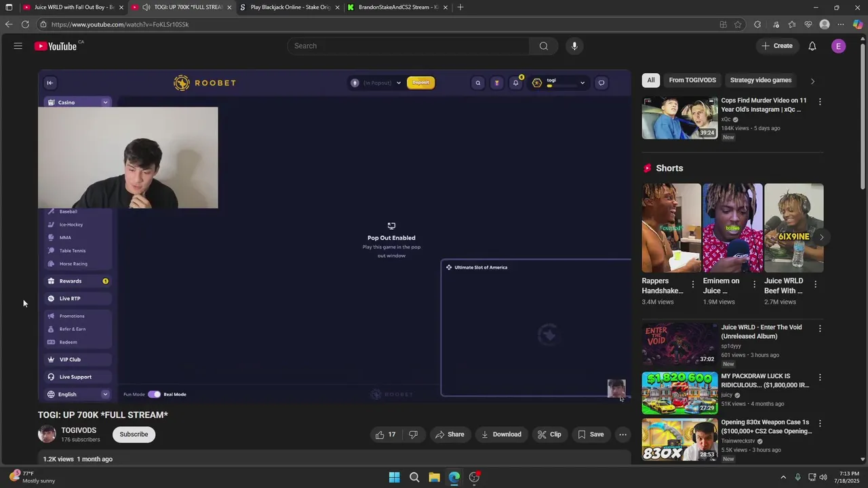The height and width of the screenshot is (488, 868).
Task: Open Windows taskbar search
Action: point(414,477)
